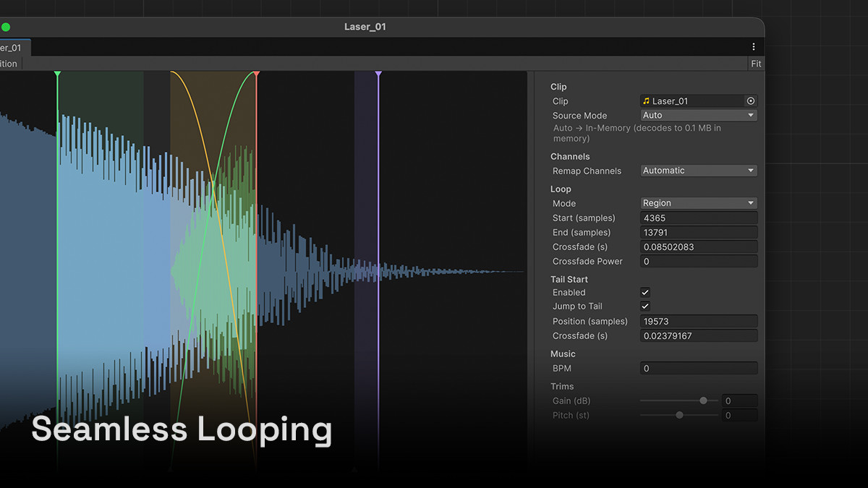Click the Crossfade Power field
Image resolution: width=868 pixels, height=488 pixels.
pos(699,261)
